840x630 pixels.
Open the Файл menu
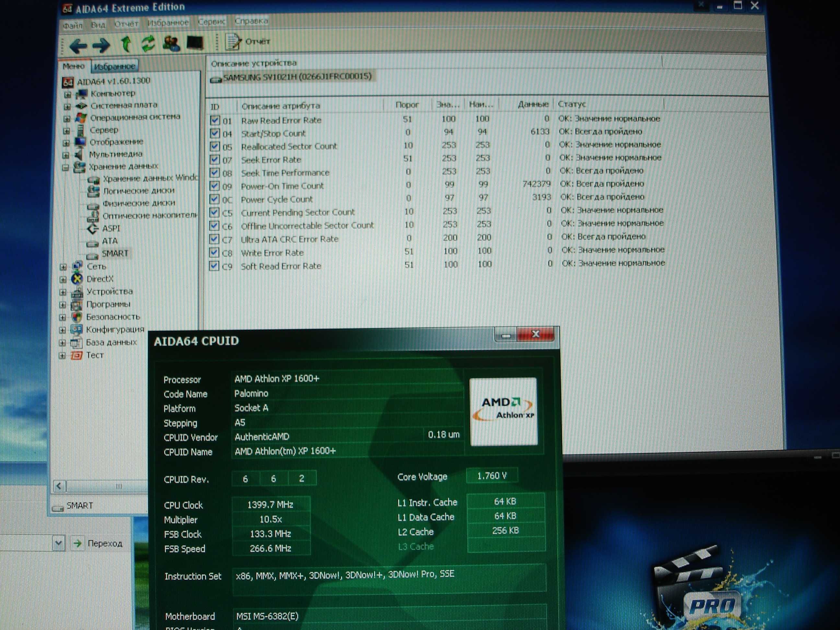(x=73, y=26)
